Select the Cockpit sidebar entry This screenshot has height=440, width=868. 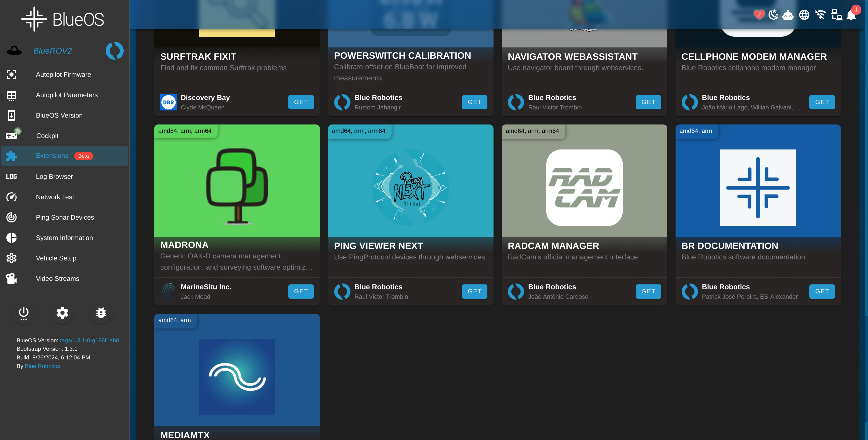click(47, 135)
